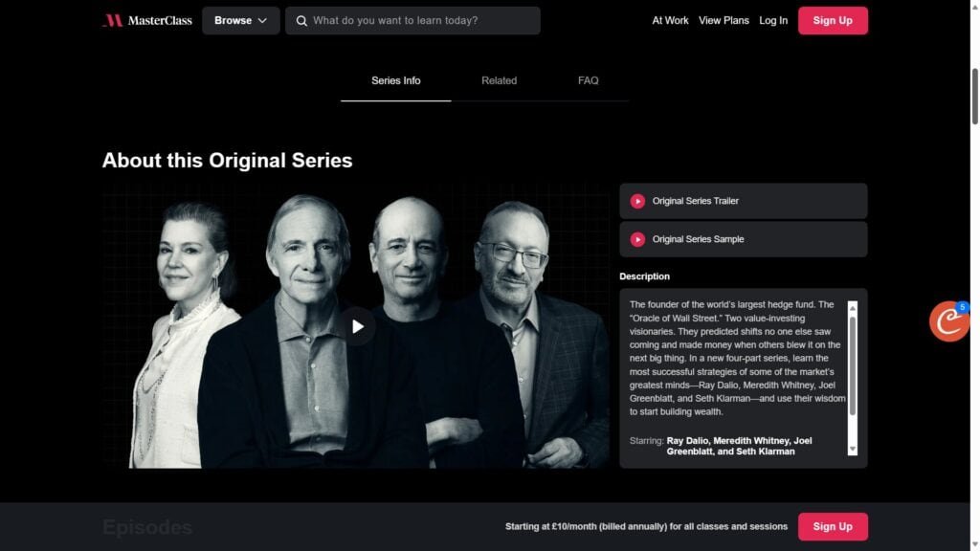Click the description panel scrollbar thumb
The width and height of the screenshot is (980, 551).
coord(852,365)
